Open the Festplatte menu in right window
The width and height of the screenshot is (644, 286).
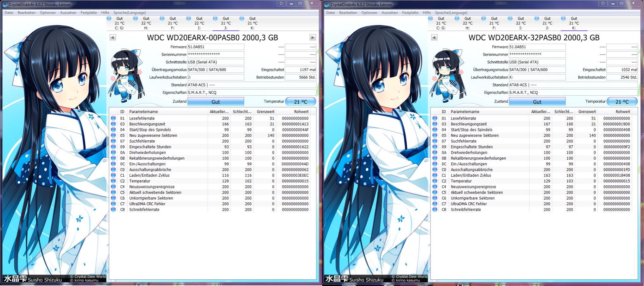coord(410,13)
